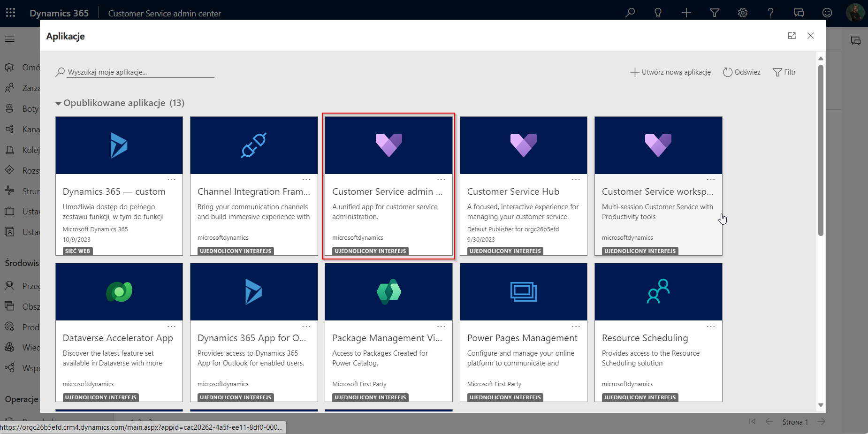This screenshot has height=434, width=868.
Task: Open the Customer Service workspace app icon
Action: pyautogui.click(x=658, y=145)
